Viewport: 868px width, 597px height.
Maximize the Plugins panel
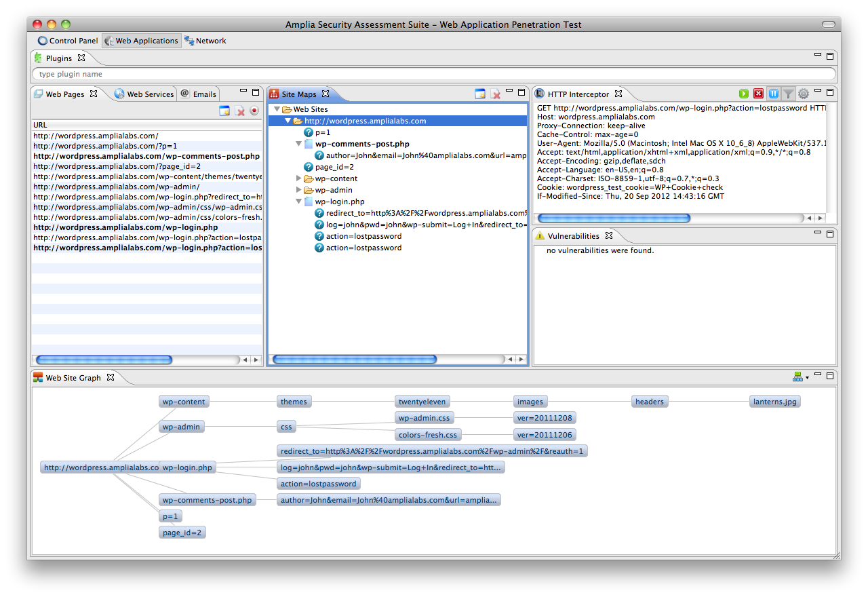[x=829, y=56]
